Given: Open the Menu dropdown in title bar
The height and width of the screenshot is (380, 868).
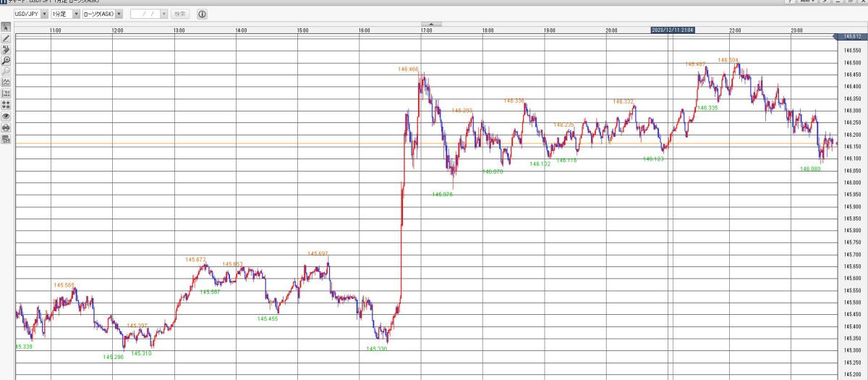Looking at the screenshot, I should (807, 2).
